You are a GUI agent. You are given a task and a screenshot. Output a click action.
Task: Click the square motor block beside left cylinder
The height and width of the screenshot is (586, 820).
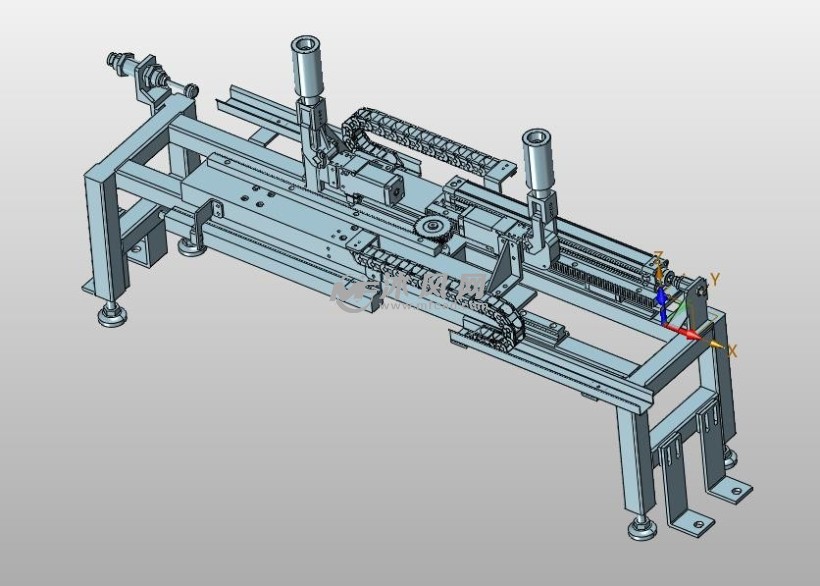point(385,185)
